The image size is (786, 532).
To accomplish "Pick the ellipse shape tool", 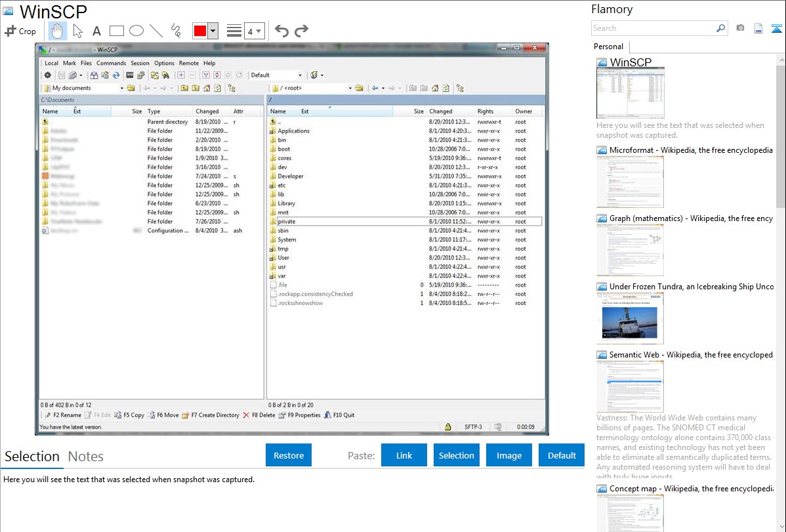I will pyautogui.click(x=136, y=31).
